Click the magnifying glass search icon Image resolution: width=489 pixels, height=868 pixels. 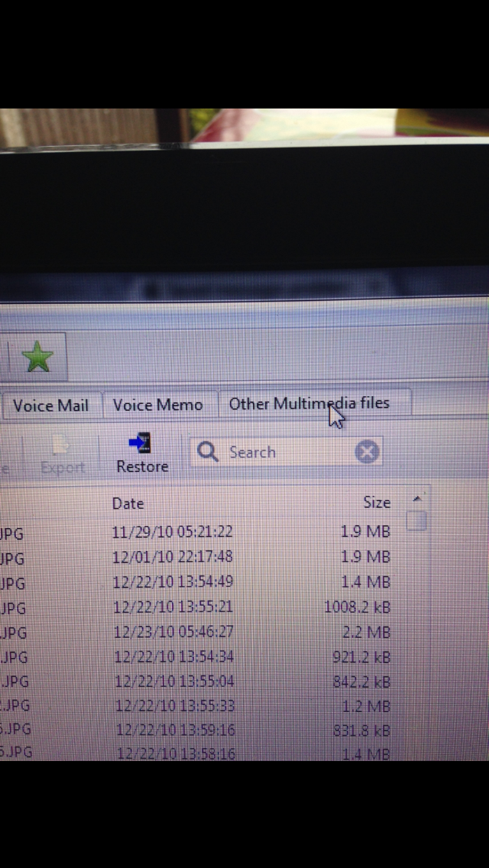pyautogui.click(x=208, y=452)
